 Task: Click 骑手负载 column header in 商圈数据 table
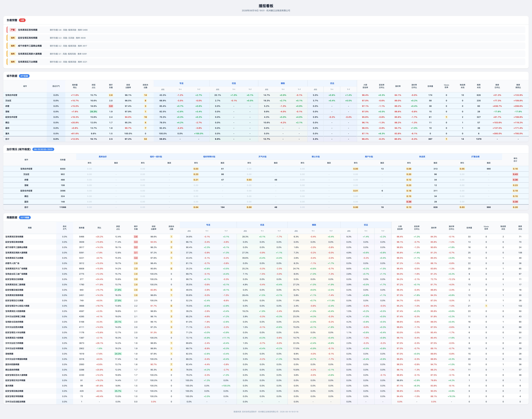136,228
